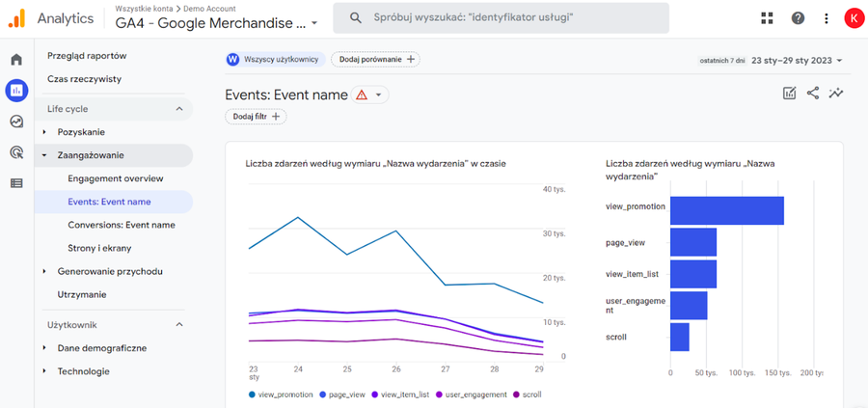
Task: Open the date range dropdown
Action: (797, 61)
